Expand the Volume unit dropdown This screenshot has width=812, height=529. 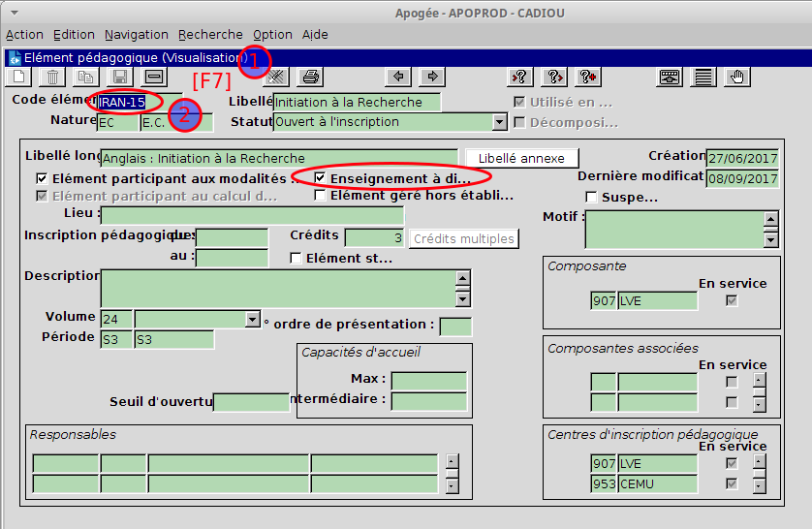253,319
